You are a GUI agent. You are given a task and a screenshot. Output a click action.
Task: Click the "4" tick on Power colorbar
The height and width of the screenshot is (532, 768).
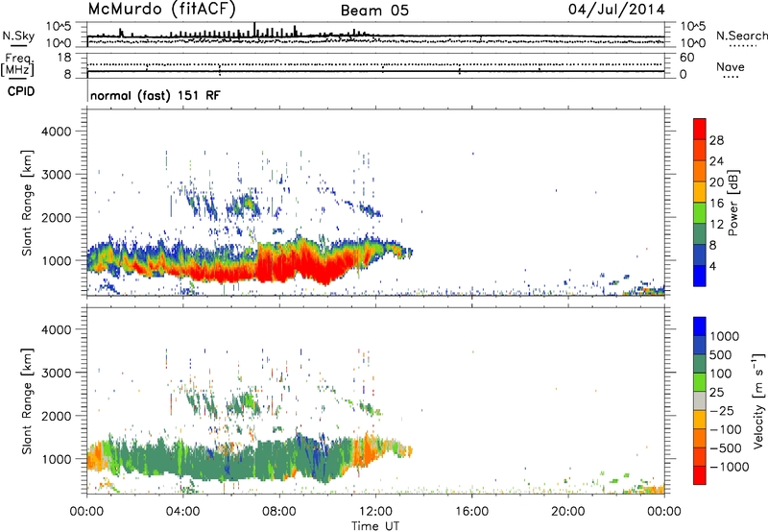[x=712, y=267]
